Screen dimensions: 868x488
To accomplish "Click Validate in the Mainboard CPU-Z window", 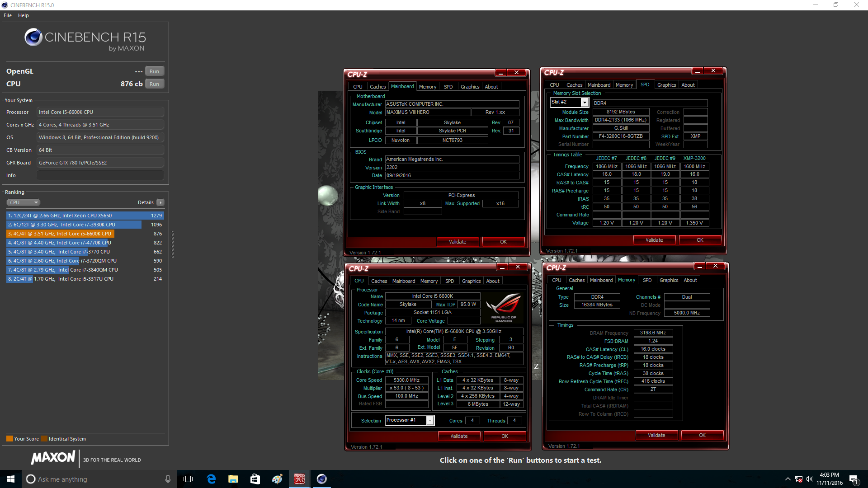I will [x=458, y=242].
